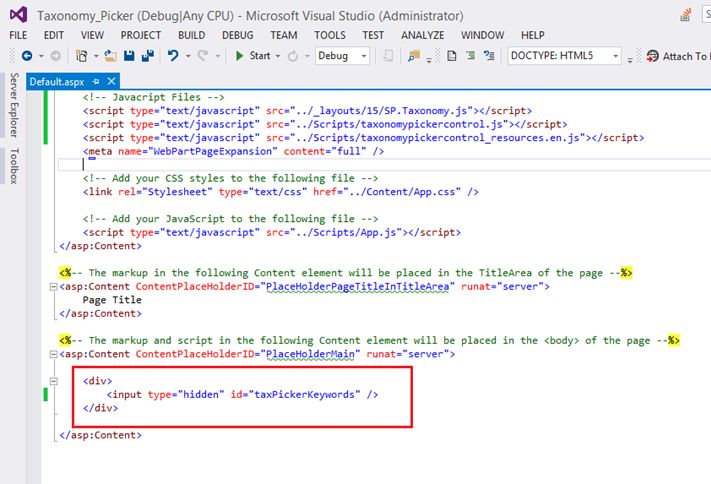This screenshot has width=711, height=484.
Task: Click the toolbar overflow arrow after DOCTYPE box
Action: click(630, 59)
